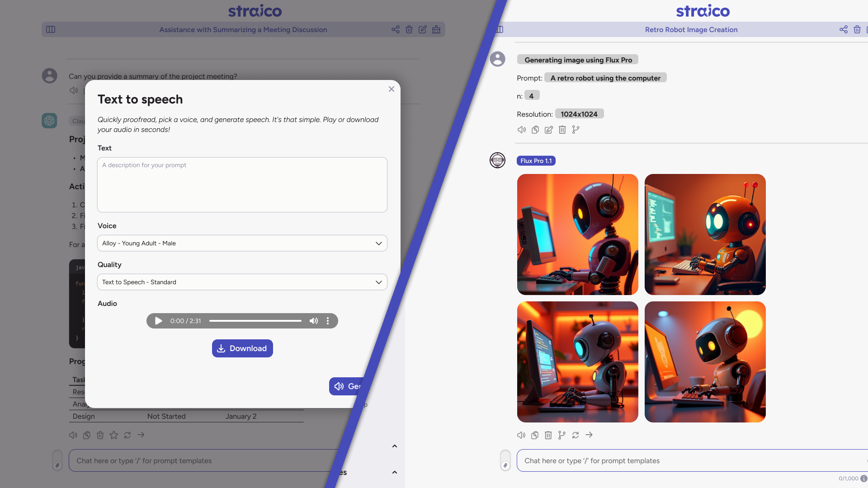Click the share icon on left panel
868x488 pixels.
pyautogui.click(x=395, y=29)
